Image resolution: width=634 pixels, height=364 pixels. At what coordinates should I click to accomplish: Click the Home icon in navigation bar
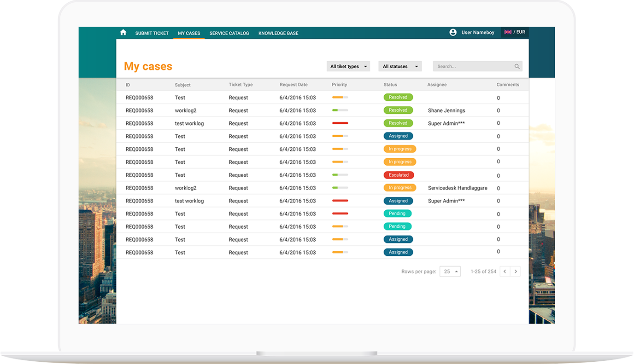(x=123, y=33)
